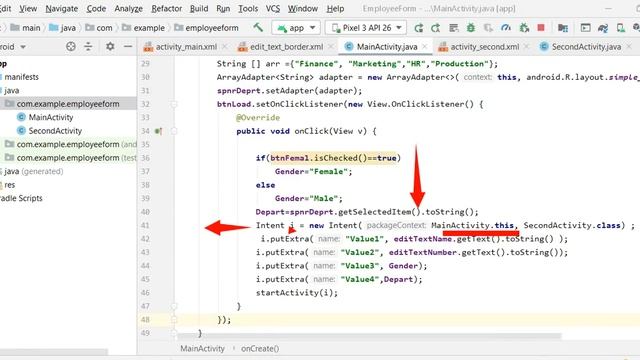Click the green Debug bug icon
The height and width of the screenshot is (360, 640).
(471, 28)
